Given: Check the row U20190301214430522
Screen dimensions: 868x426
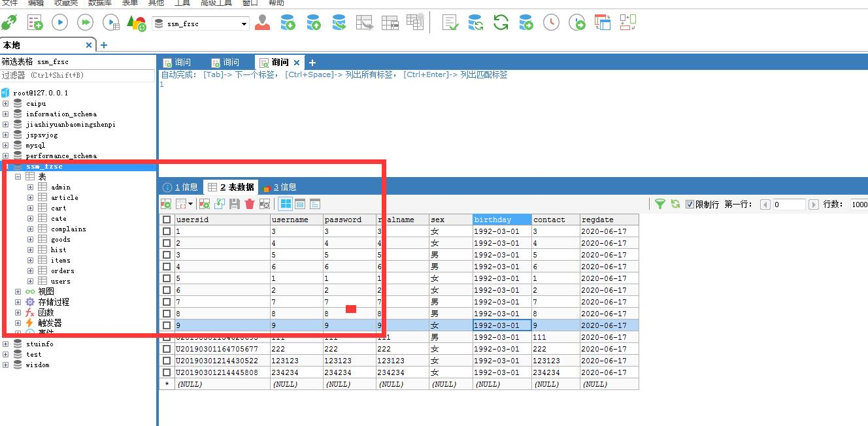Looking at the screenshot, I should click(x=167, y=361).
